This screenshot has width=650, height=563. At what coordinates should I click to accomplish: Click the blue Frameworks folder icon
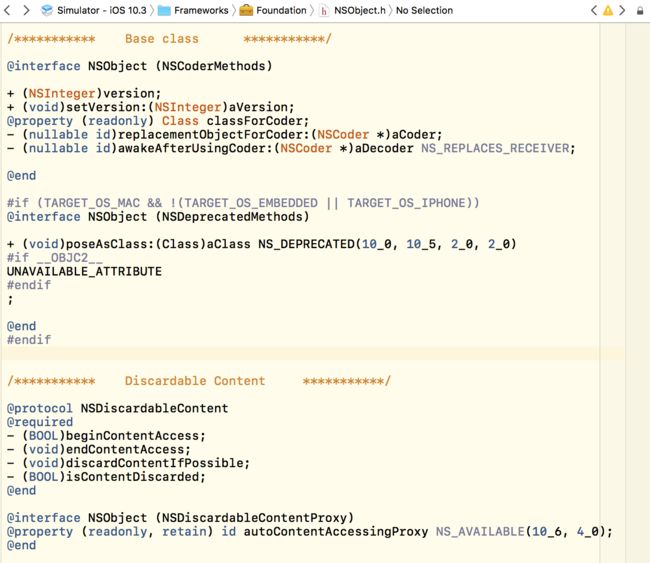coord(164,10)
